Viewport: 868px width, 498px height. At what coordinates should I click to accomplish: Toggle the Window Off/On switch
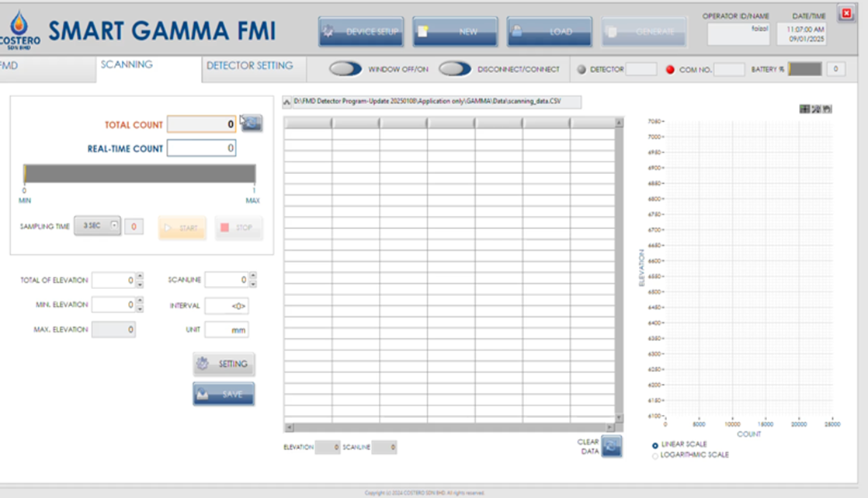pos(345,69)
